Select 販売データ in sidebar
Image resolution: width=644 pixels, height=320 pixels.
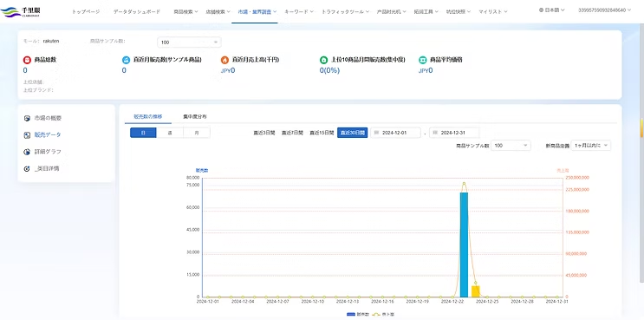click(x=48, y=135)
